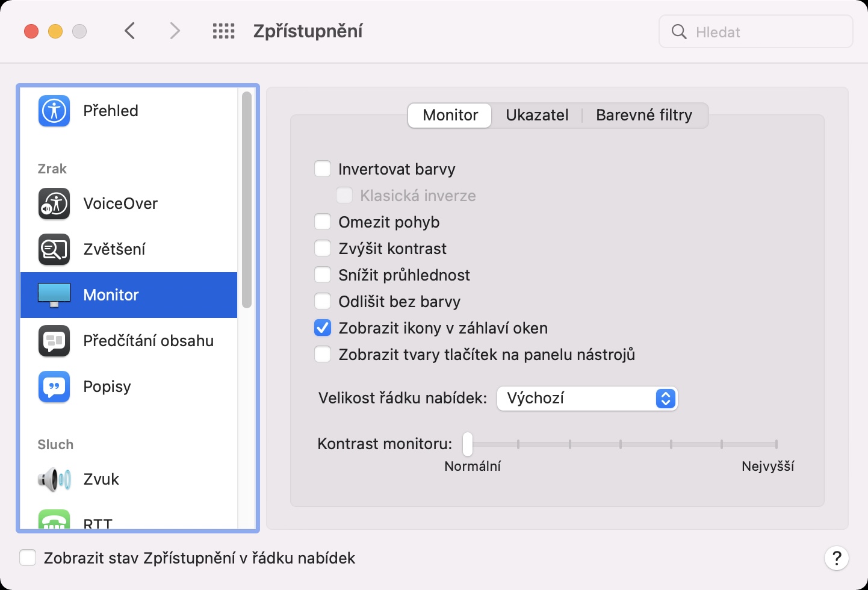The height and width of the screenshot is (590, 868).
Task: Uncheck Zobrazit ikony v záhlaví oken
Action: coord(323,328)
